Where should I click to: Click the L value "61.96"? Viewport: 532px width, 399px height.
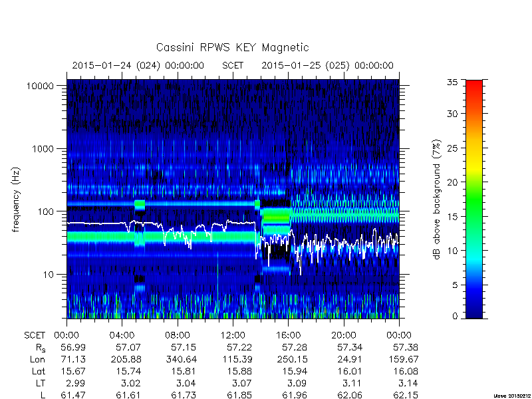click(x=295, y=395)
